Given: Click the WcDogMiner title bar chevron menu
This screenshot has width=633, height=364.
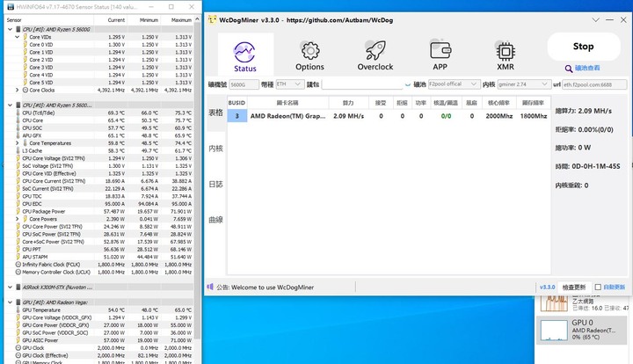Looking at the screenshot, I should [595, 19].
